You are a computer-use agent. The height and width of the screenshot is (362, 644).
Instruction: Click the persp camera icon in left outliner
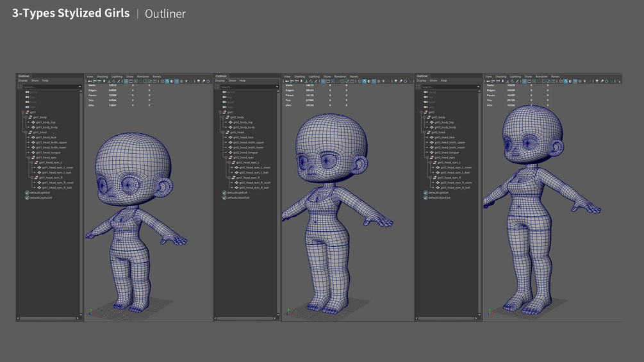(x=27, y=92)
